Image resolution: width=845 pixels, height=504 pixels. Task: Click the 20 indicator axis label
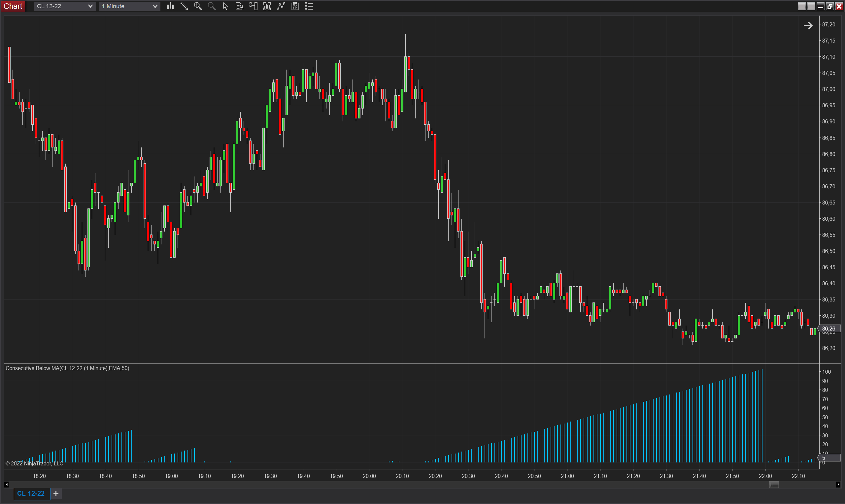pos(825,445)
